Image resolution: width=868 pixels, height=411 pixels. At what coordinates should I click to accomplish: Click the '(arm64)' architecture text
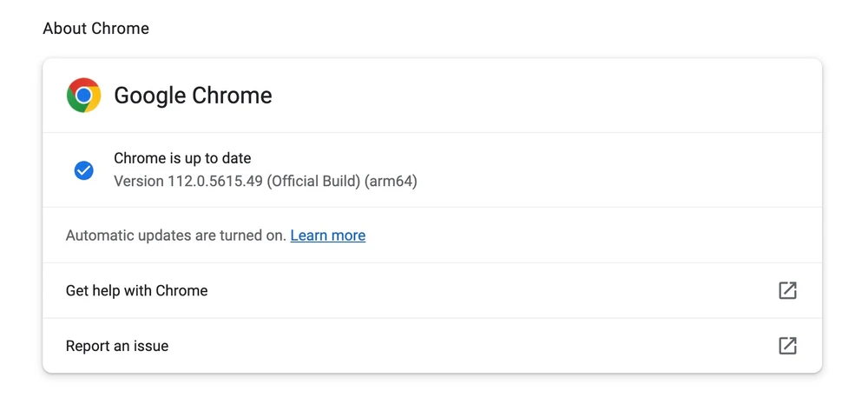coord(391,182)
